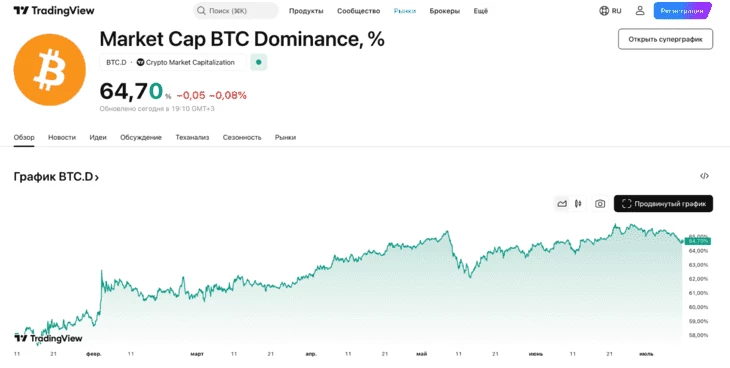Open the Продукты menu
Image resolution: width=730 pixels, height=368 pixels.
(306, 11)
